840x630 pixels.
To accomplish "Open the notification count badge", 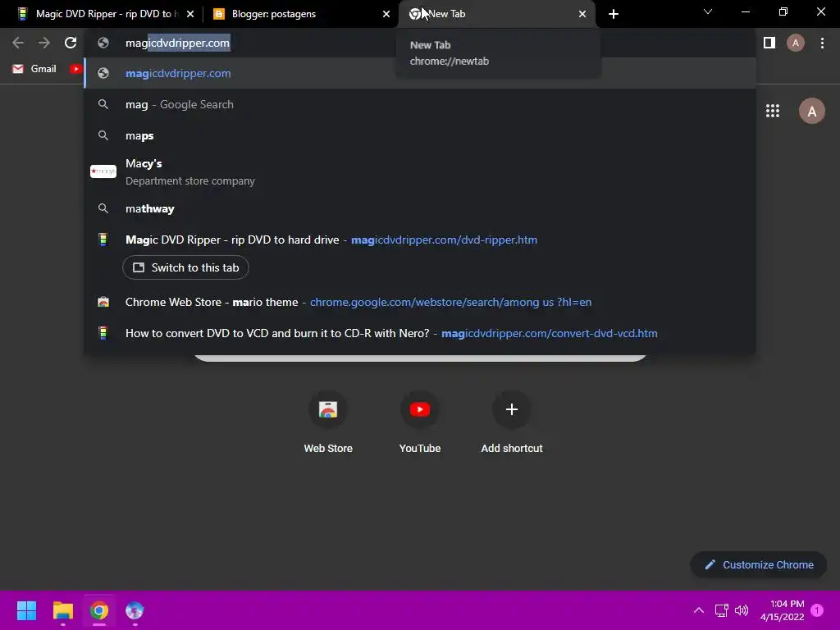I will pyautogui.click(x=817, y=610).
